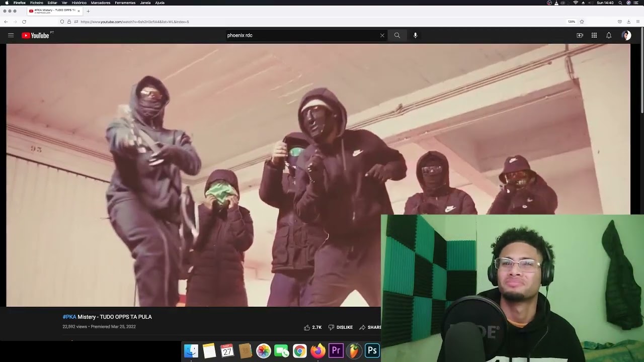Switch to Firefox in the dock
The height and width of the screenshot is (362, 644).
318,350
